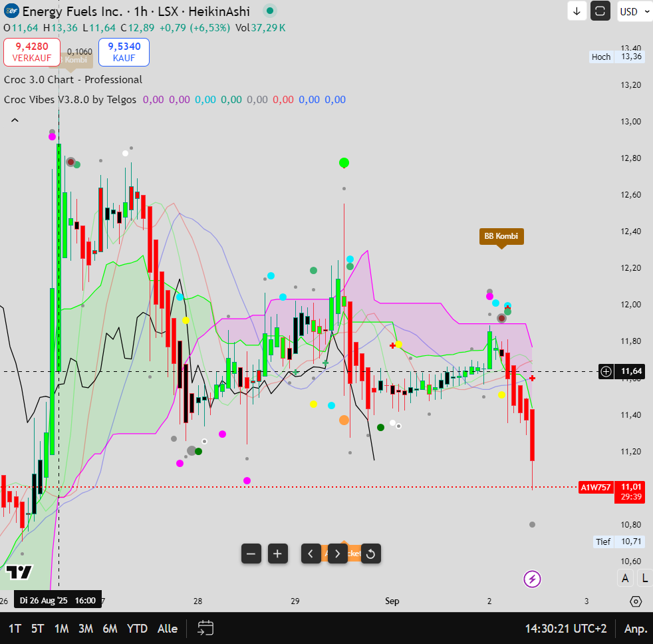Click the KAUF buy button
653x644 pixels.
tap(124, 52)
